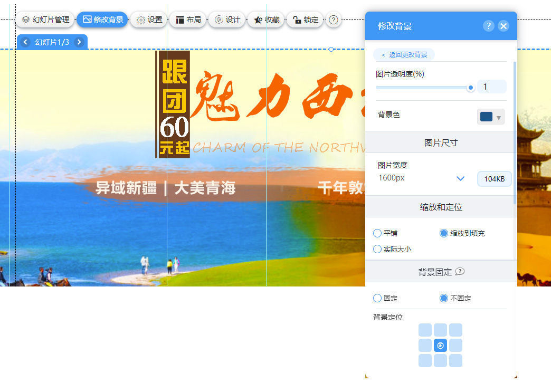Screen dimensions: 551x392
Task: Open the 背景色 color swatch picker
Action: coord(486,117)
